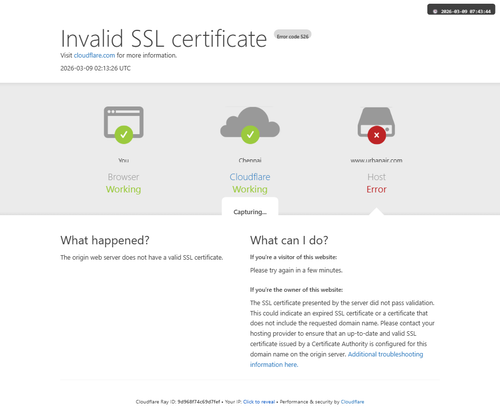Click the Invalid SSL certificate heading
This screenshot has width=500, height=418.
[x=164, y=39]
